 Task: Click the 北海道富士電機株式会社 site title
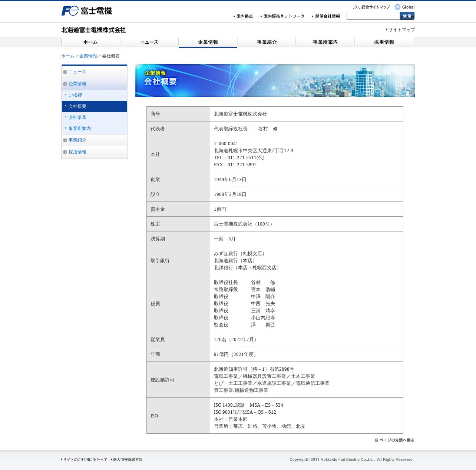click(93, 30)
